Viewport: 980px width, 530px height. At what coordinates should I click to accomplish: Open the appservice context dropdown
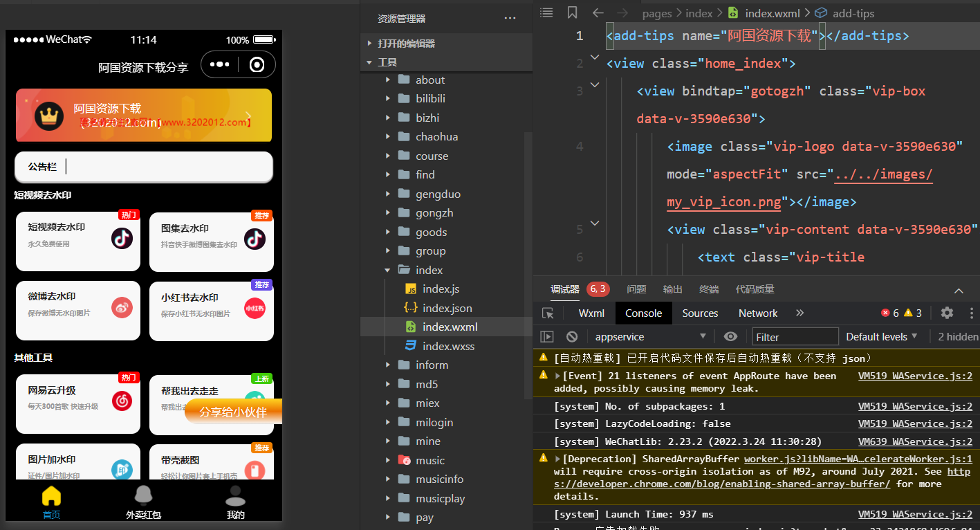tap(650, 337)
